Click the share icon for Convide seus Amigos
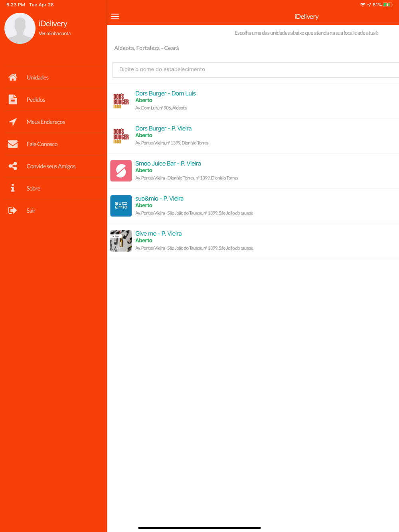Screen dimensions: 399x532 (13, 166)
